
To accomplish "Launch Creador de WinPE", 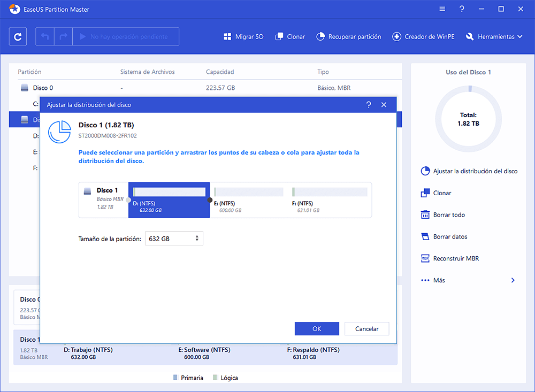I will (425, 37).
